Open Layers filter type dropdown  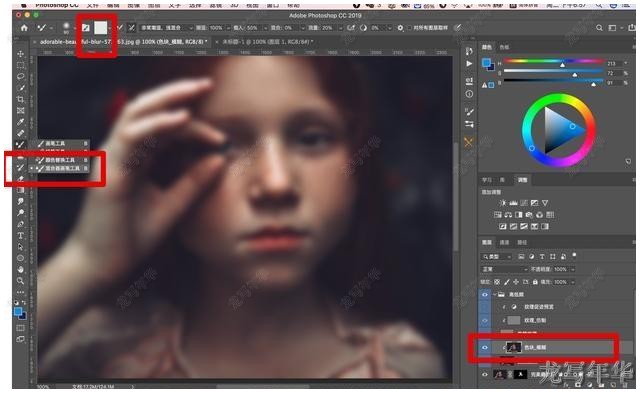pos(497,256)
